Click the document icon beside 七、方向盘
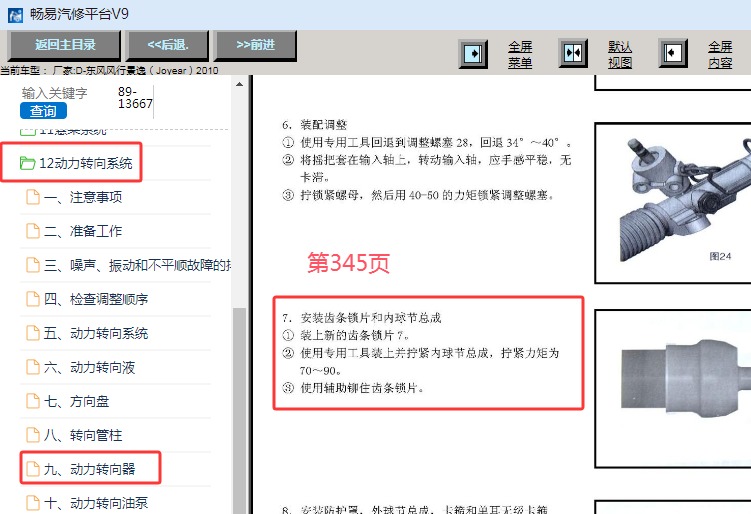The width and height of the screenshot is (751, 514). [33, 401]
